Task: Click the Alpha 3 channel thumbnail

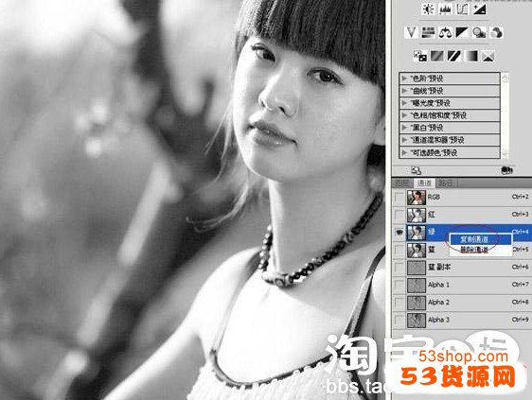Action: (417, 321)
